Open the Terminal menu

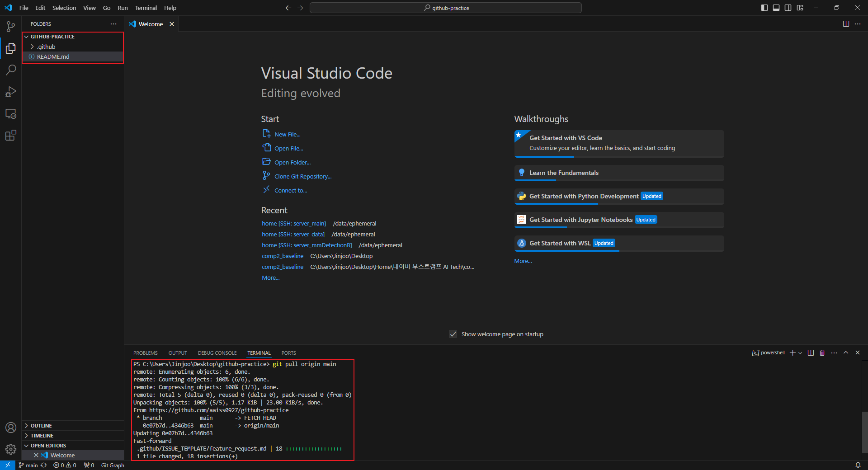coord(146,8)
